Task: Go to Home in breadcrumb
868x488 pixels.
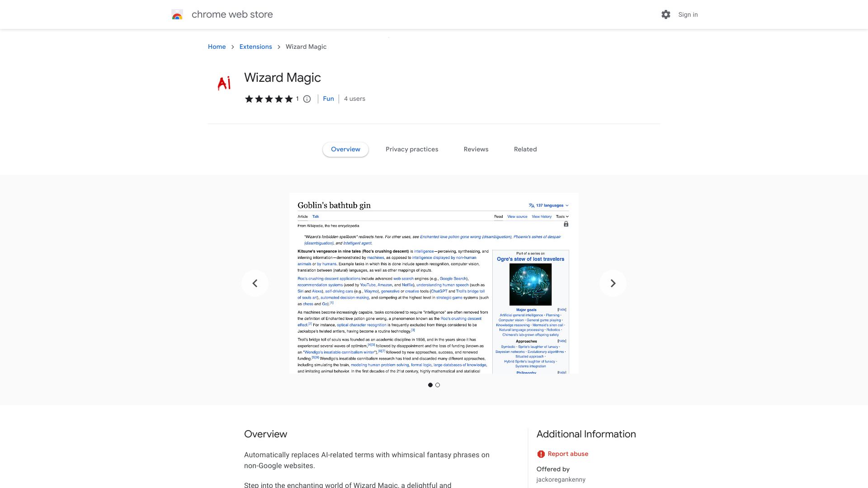Action: coord(217,47)
